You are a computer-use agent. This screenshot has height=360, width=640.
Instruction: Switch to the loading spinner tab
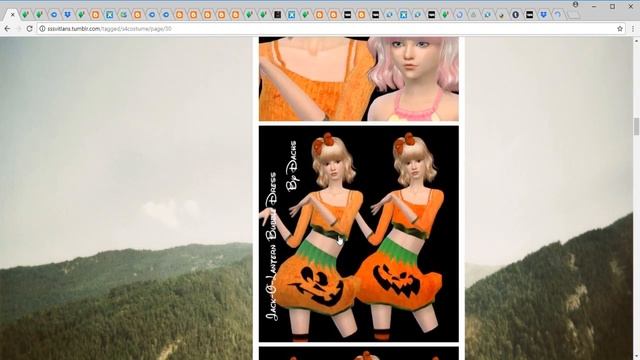point(558,15)
